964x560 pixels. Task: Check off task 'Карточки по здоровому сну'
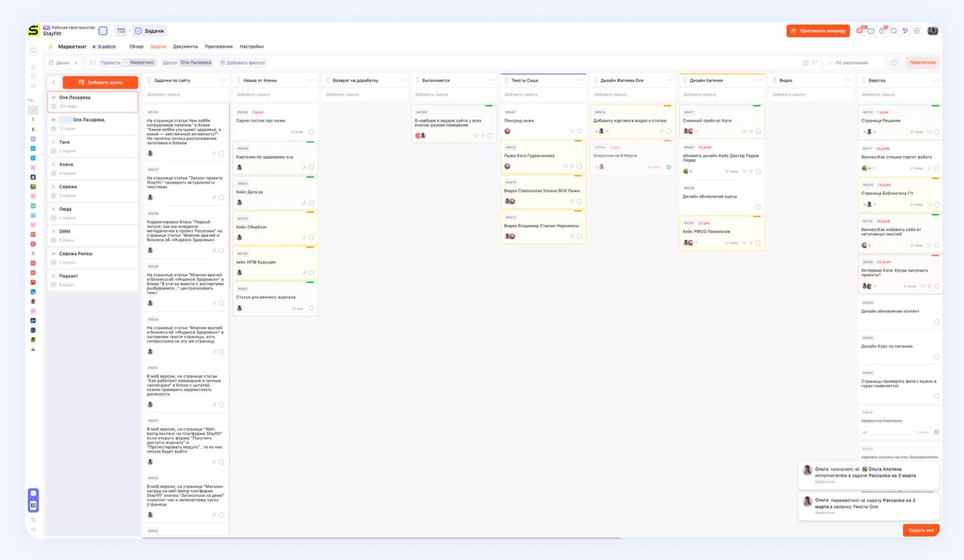[312, 168]
